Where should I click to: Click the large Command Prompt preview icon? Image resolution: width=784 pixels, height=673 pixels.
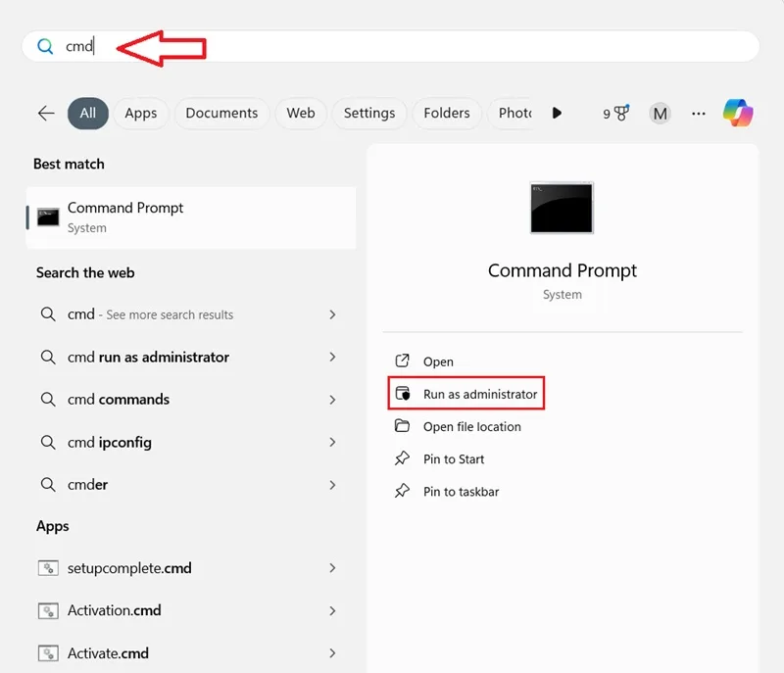[562, 208]
